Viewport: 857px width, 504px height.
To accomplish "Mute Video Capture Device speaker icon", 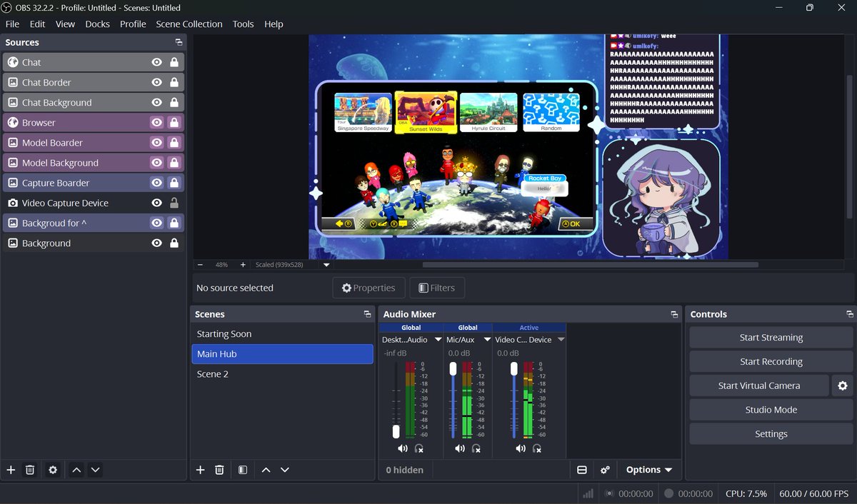I will pos(520,448).
